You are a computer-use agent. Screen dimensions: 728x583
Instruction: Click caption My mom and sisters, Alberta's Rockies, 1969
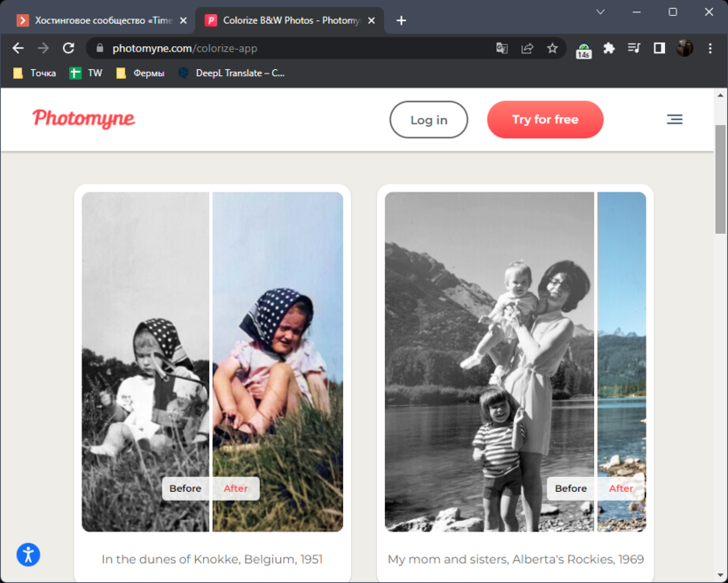tap(516, 558)
